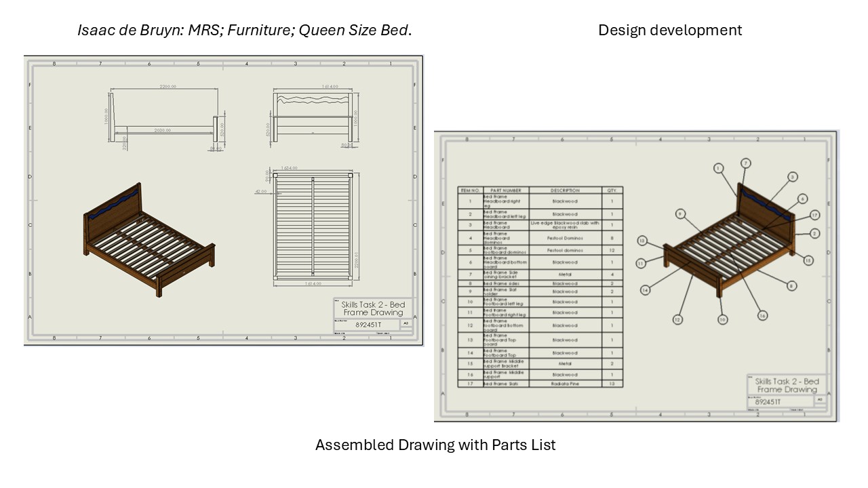Screen dimensions: 868x488
Task: Click the 'DESCRIPTION' column header in parts table
Action: pyautogui.click(x=565, y=190)
